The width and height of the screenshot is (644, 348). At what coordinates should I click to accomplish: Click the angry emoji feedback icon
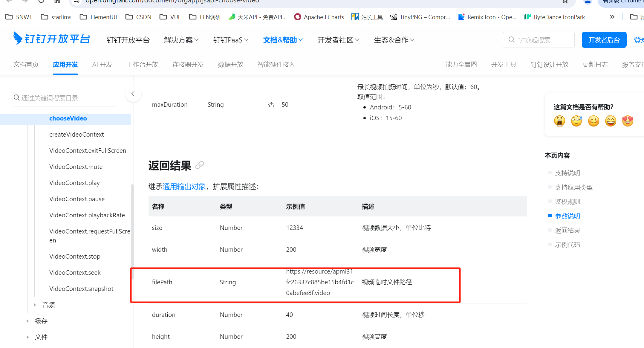[559, 121]
